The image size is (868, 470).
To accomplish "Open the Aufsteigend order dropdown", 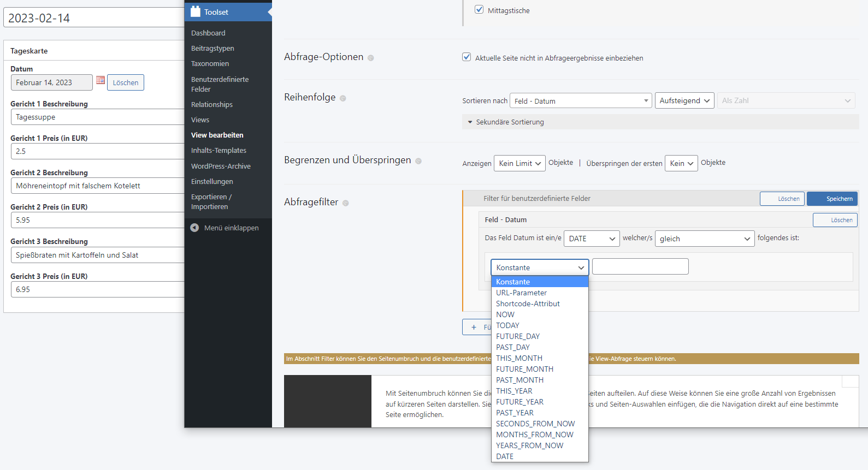I will [684, 100].
